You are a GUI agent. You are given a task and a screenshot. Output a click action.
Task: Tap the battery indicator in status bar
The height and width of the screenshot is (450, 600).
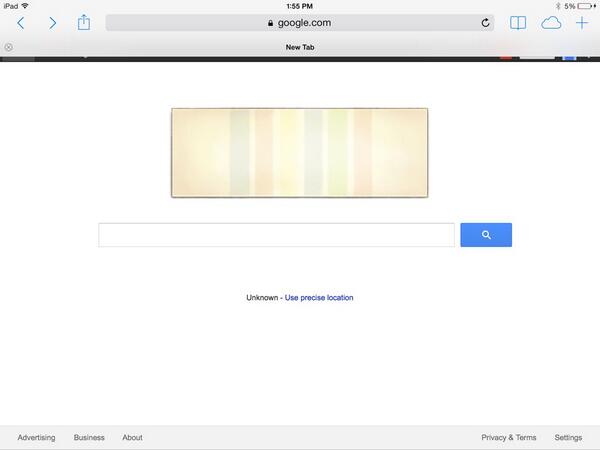pyautogui.click(x=585, y=6)
